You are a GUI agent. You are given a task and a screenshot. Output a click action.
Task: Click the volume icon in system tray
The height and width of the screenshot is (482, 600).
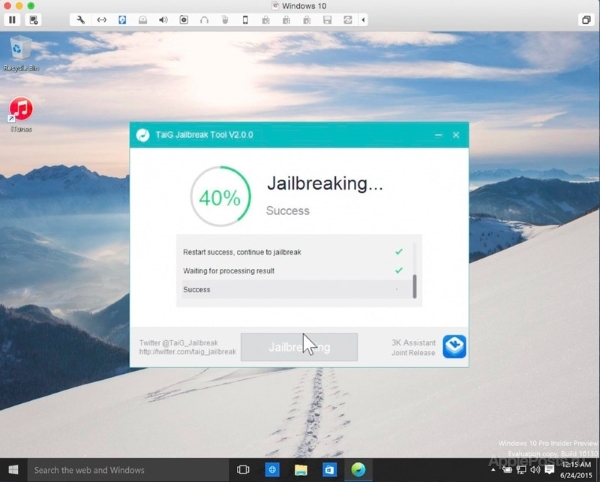pyautogui.click(x=535, y=469)
